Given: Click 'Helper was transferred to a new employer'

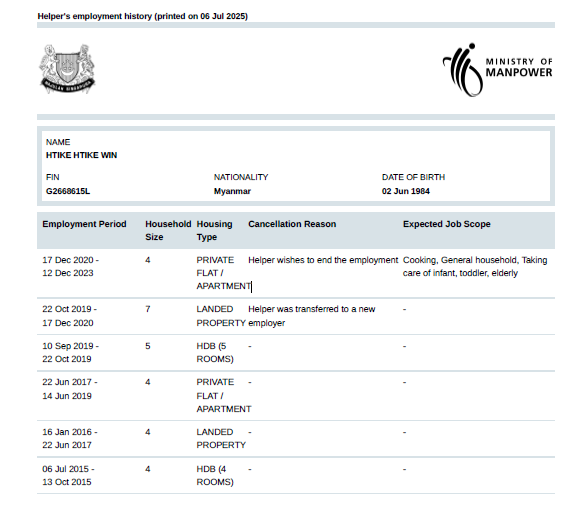Looking at the screenshot, I should 311,316.
